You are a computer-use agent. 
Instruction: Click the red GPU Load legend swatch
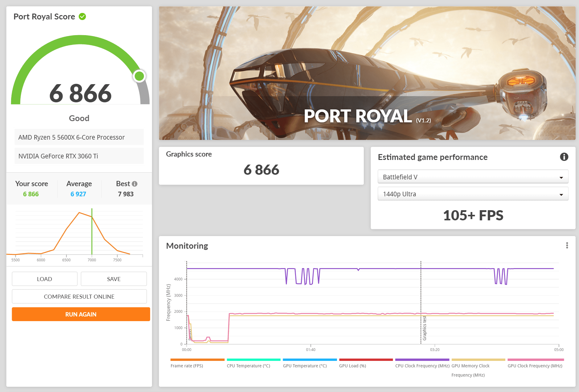[x=366, y=360]
